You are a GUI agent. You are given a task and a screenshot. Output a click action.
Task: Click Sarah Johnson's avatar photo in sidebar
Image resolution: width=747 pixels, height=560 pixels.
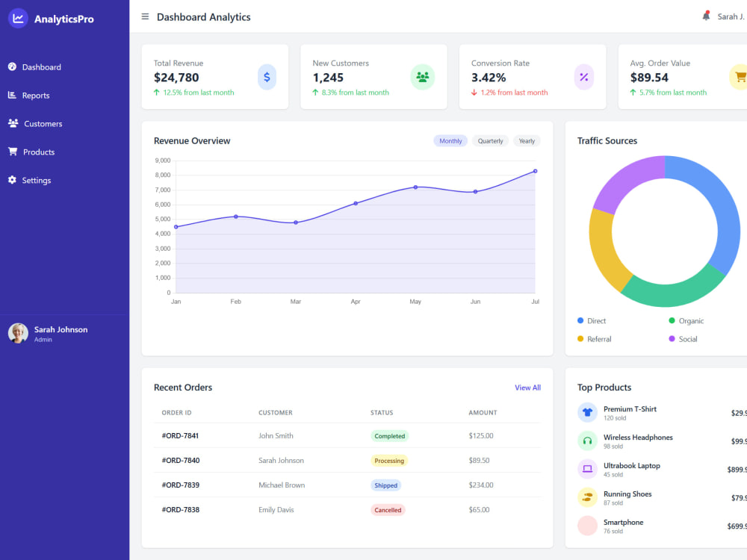[x=18, y=333]
